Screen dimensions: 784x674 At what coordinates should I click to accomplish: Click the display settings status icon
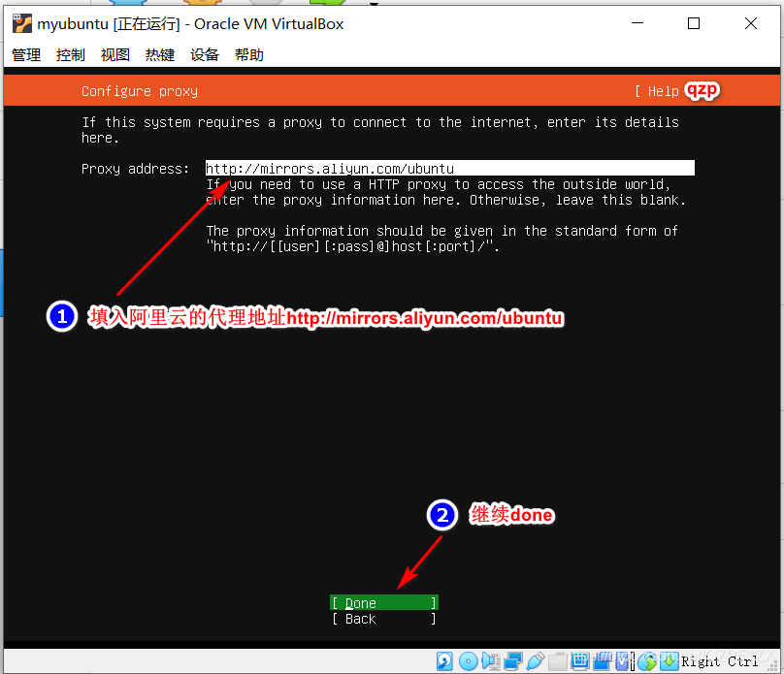point(580,661)
